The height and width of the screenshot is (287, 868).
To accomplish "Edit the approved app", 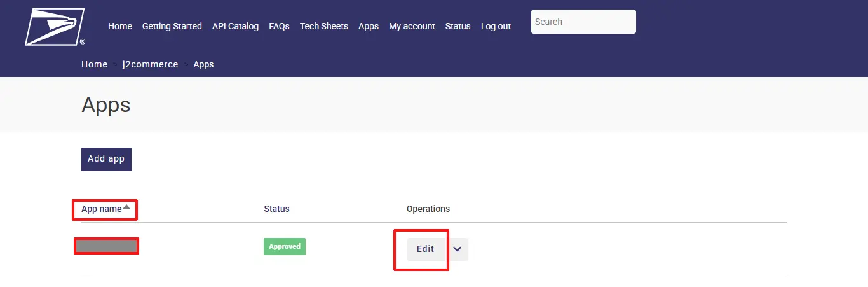I will (x=426, y=249).
